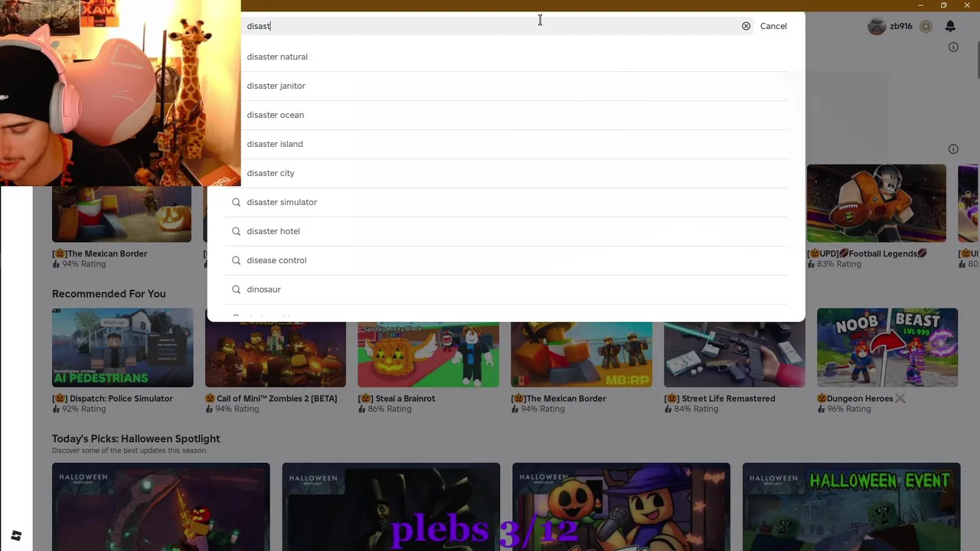Choose 'dinosaur' suggestion
This screenshot has width=980, height=551.
pos(506,289)
